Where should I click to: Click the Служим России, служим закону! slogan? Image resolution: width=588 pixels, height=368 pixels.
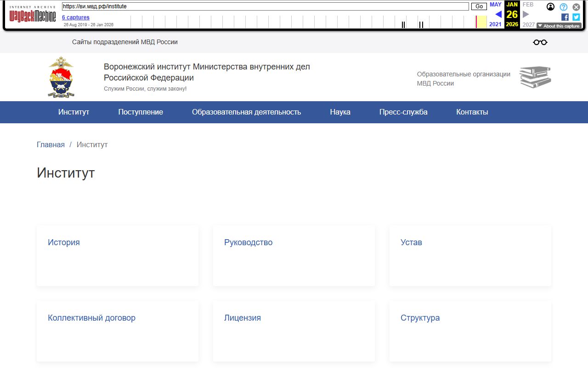pyautogui.click(x=145, y=89)
